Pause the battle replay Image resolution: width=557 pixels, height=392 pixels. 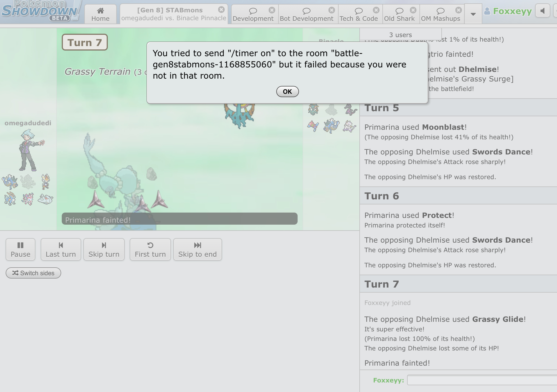pyautogui.click(x=20, y=249)
